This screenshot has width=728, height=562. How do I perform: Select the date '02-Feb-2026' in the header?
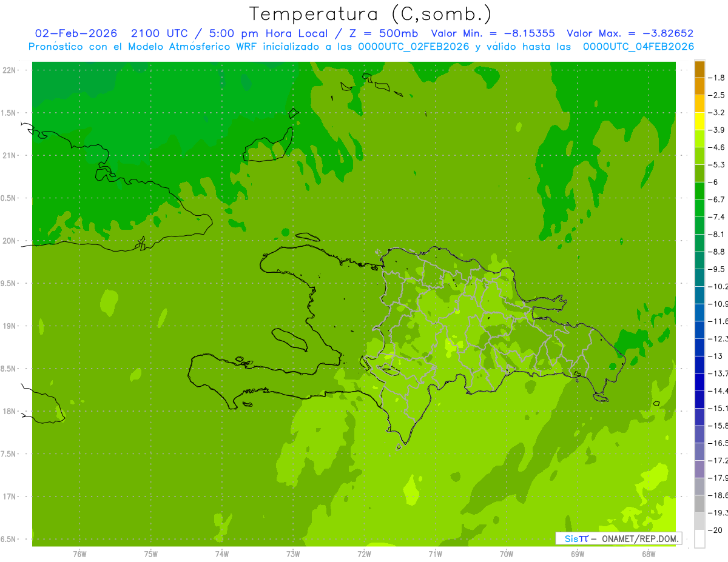coord(76,33)
